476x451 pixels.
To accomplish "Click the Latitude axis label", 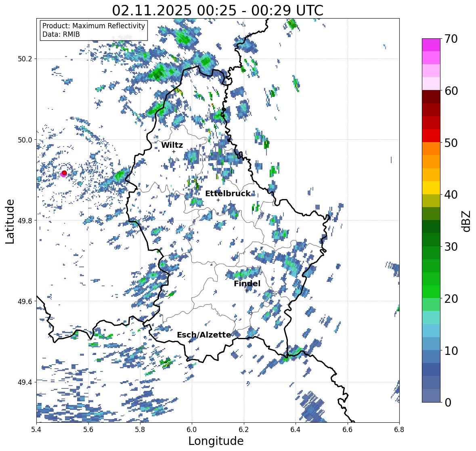I will pyautogui.click(x=10, y=221).
